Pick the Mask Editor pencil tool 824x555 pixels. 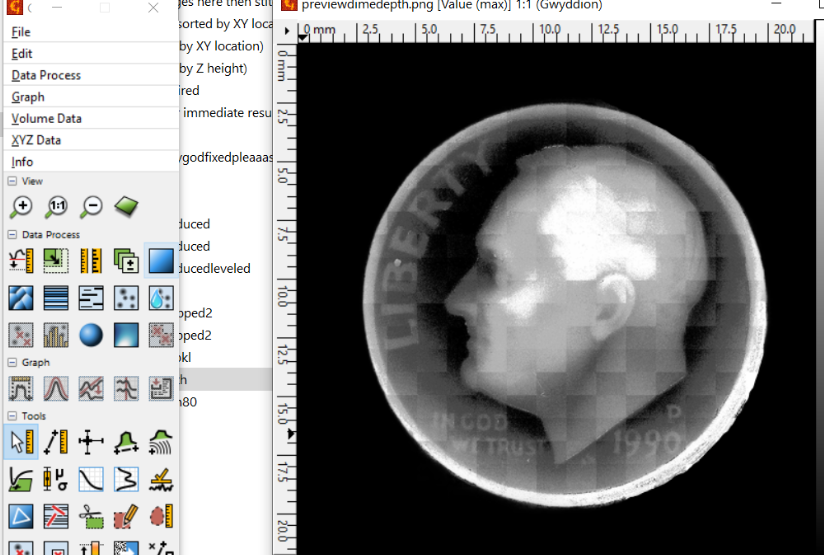[126, 516]
